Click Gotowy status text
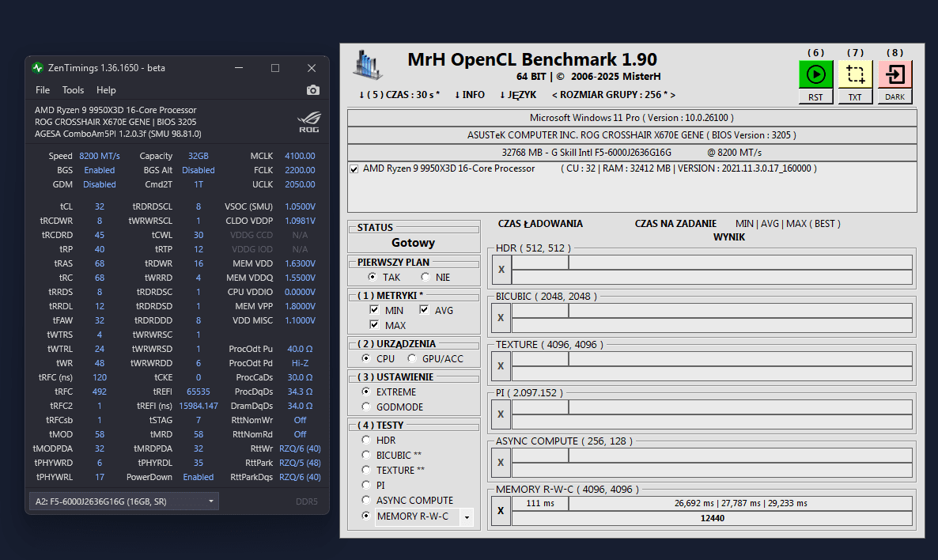 tap(414, 243)
